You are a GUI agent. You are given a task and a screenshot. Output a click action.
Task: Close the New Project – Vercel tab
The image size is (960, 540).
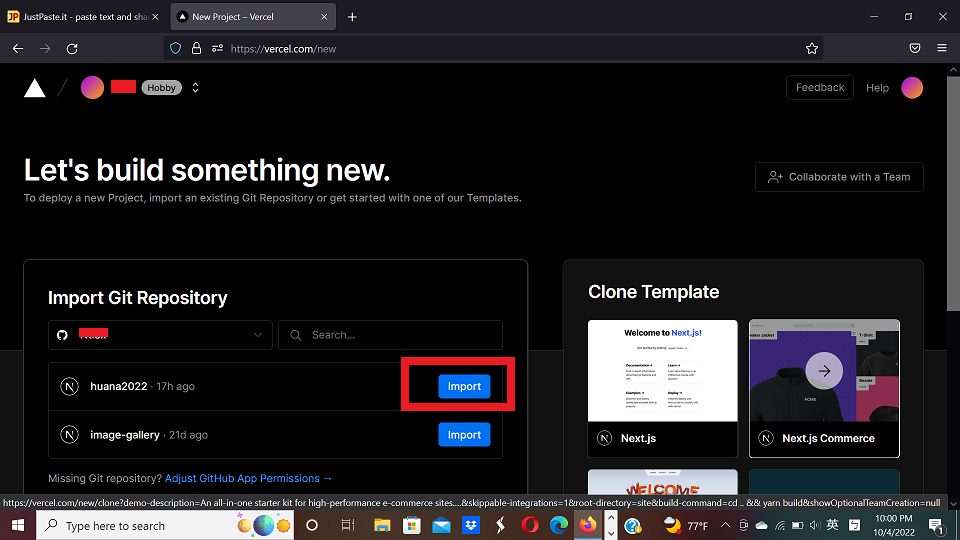coord(324,17)
